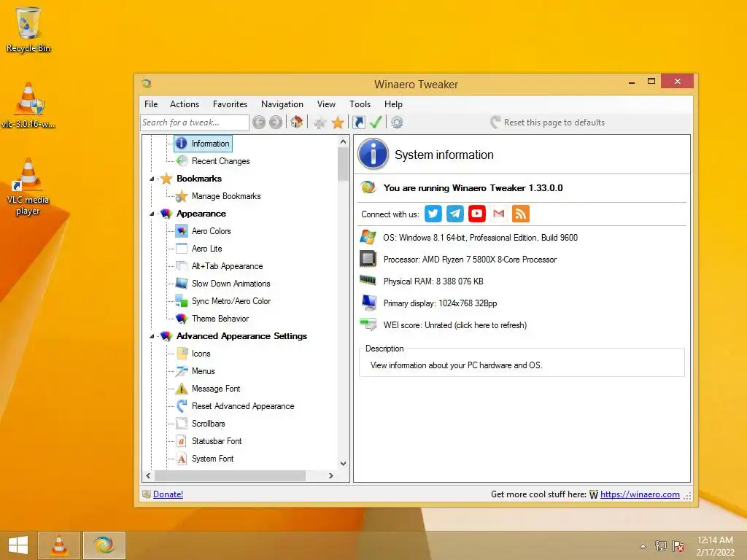The width and height of the screenshot is (747, 560).
Task: Click the Winaero logo in title bar
Action: click(146, 83)
